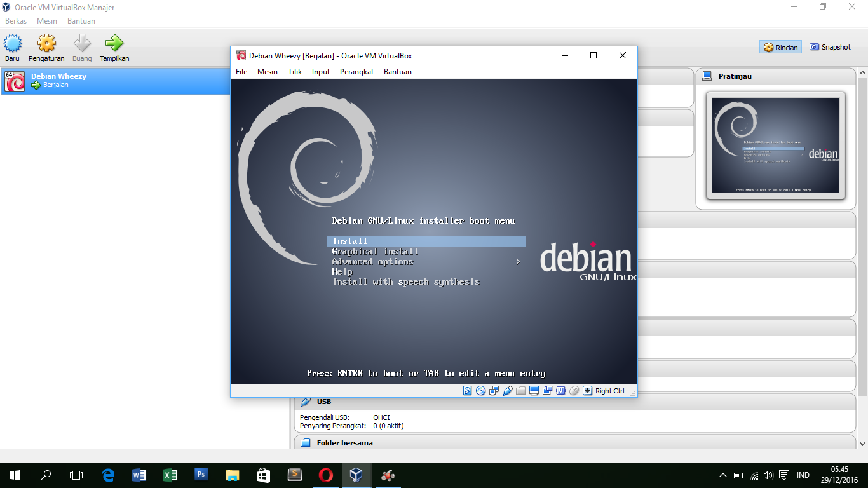Click the Wi-Fi network tray icon

(754, 475)
